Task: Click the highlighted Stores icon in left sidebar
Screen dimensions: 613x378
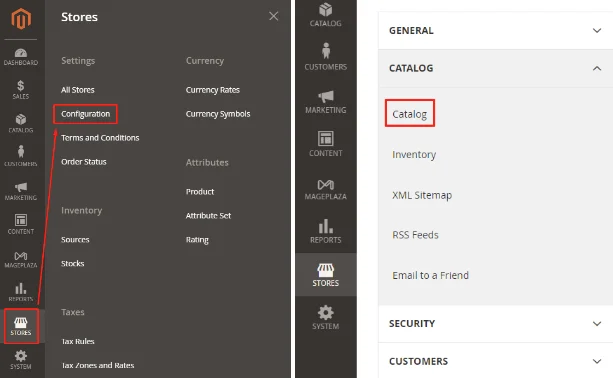Action: pos(21,326)
